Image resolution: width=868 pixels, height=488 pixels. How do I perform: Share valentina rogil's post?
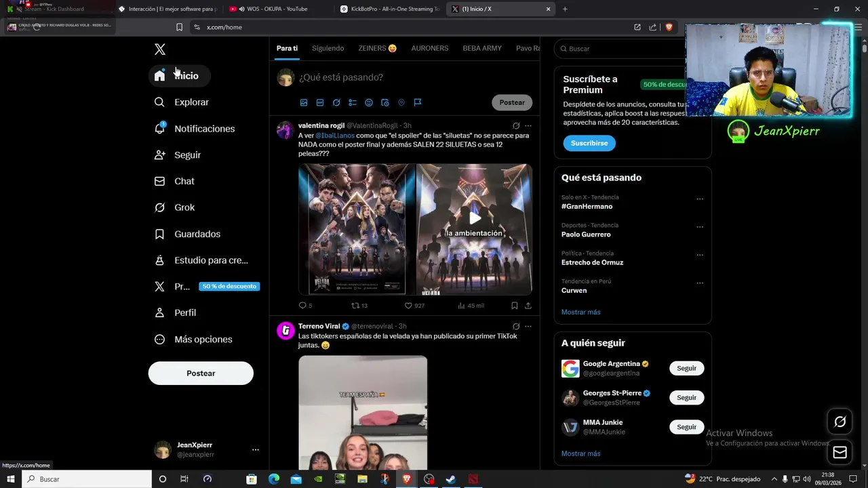click(528, 306)
